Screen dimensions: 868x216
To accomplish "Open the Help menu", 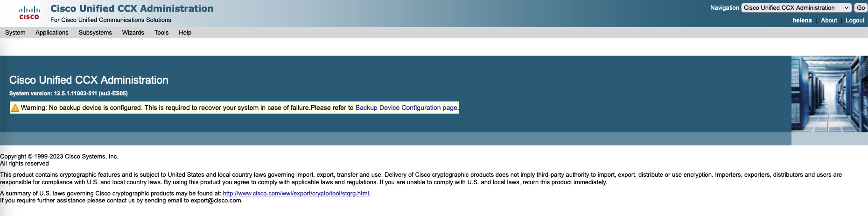I will 185,33.
